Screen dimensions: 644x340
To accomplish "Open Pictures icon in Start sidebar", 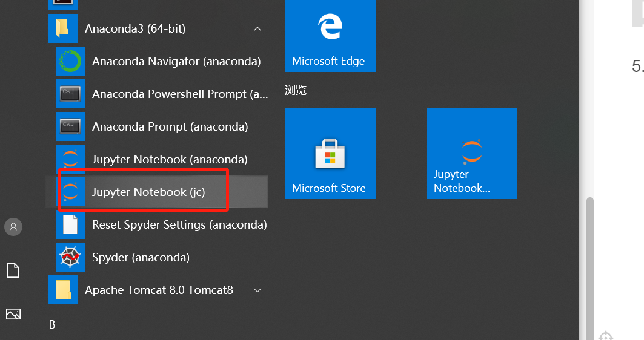I will [13, 314].
